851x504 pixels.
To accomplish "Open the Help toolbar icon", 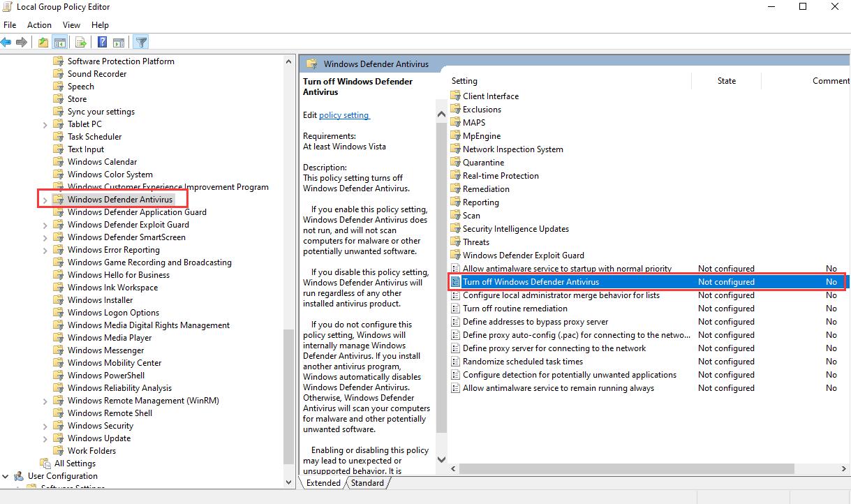I will click(x=102, y=43).
